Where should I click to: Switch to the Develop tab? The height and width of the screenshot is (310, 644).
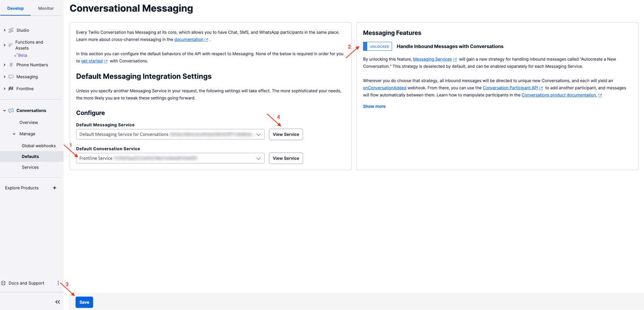15,8
